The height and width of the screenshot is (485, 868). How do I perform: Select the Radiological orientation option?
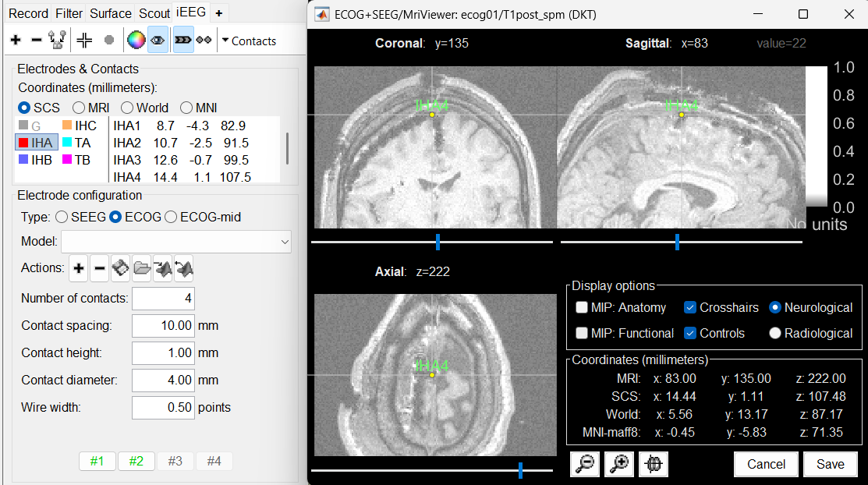pyautogui.click(x=775, y=333)
